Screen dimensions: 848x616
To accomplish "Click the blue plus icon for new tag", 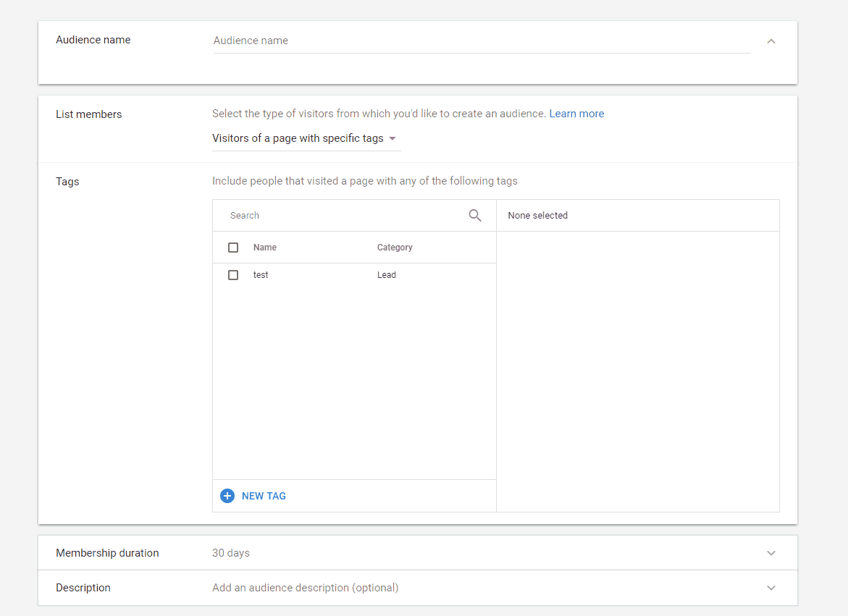I will pos(227,496).
